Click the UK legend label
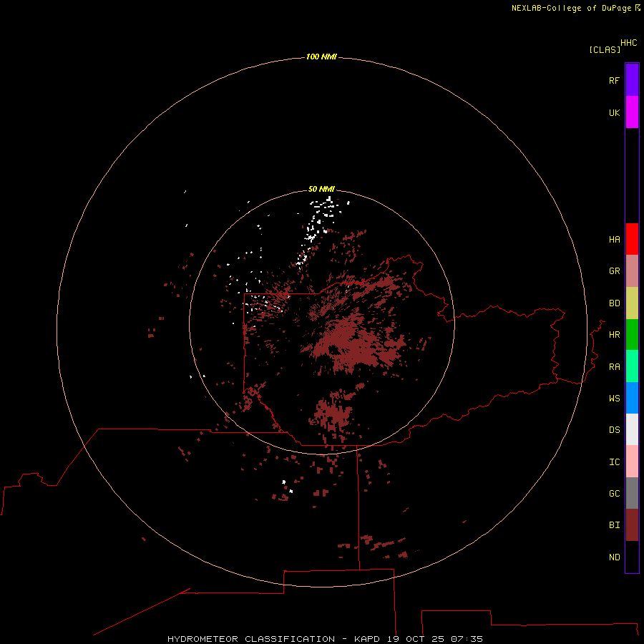 (614, 112)
